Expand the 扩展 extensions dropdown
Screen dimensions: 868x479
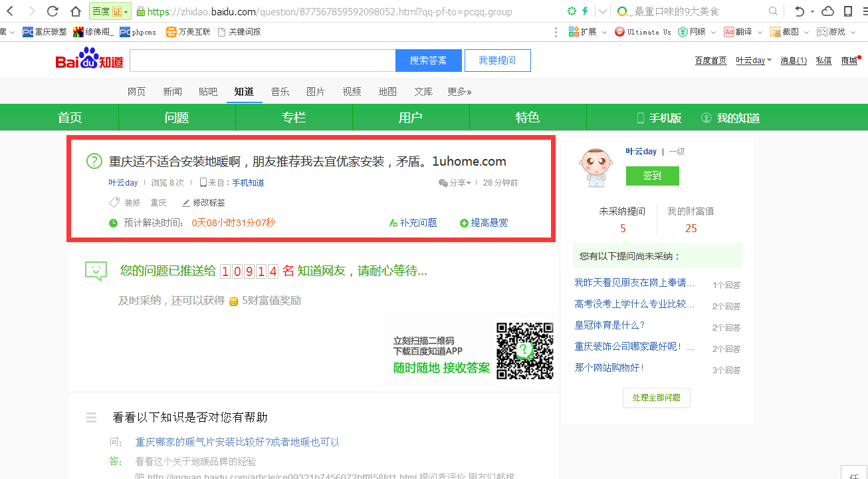click(589, 32)
